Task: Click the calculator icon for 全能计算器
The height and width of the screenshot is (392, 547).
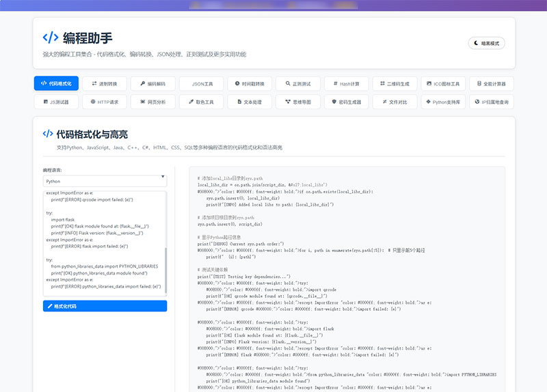Action: point(479,83)
